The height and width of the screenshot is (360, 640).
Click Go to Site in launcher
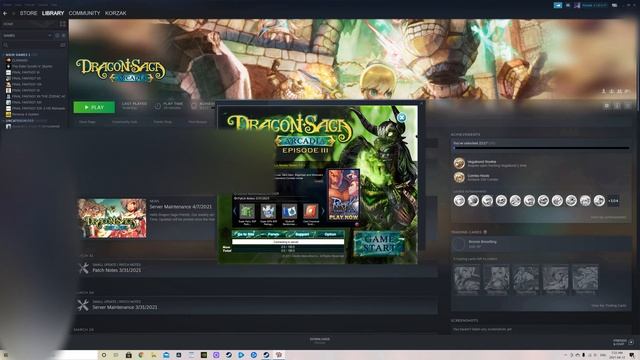(x=245, y=234)
